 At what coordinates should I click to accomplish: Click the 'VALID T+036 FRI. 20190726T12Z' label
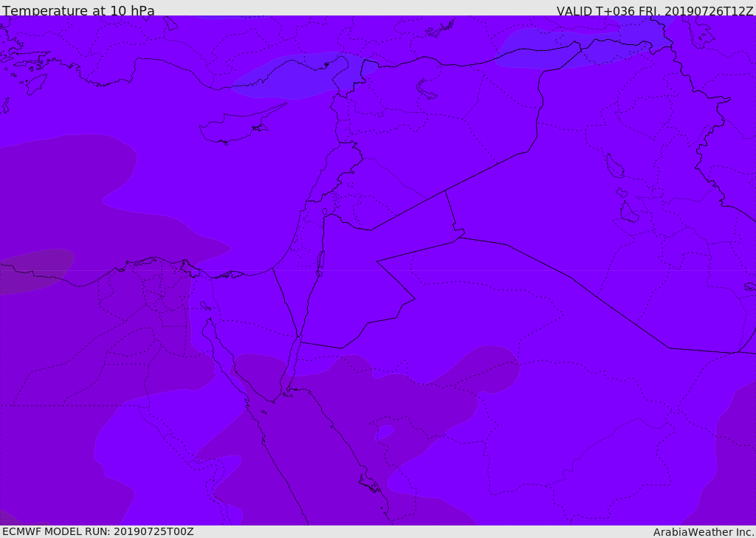point(655,10)
